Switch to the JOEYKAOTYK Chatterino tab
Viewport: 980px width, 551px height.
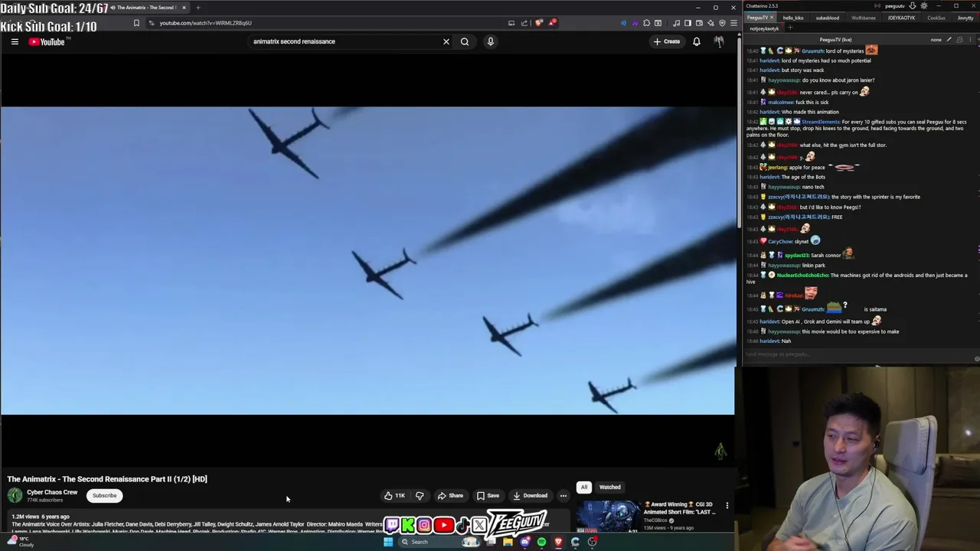pyautogui.click(x=901, y=18)
